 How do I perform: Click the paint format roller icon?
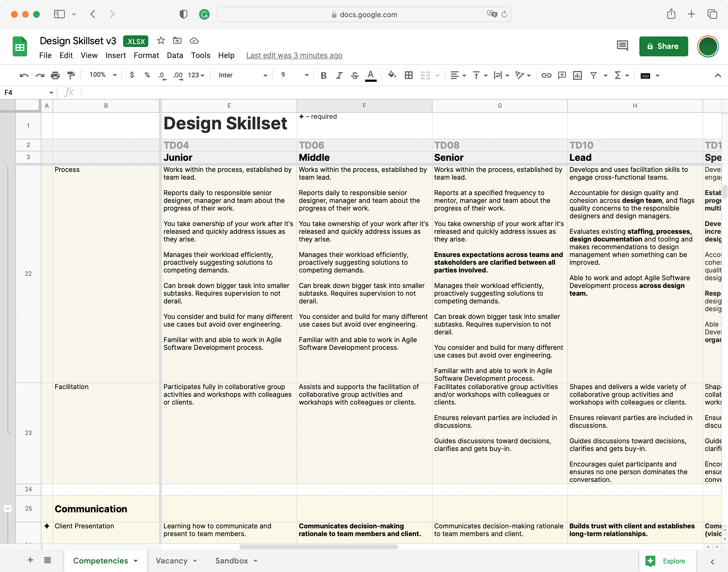(71, 75)
